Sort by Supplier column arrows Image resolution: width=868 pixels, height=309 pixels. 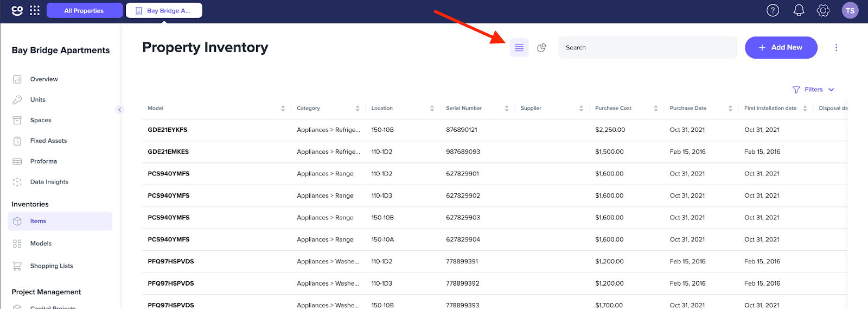581,109
